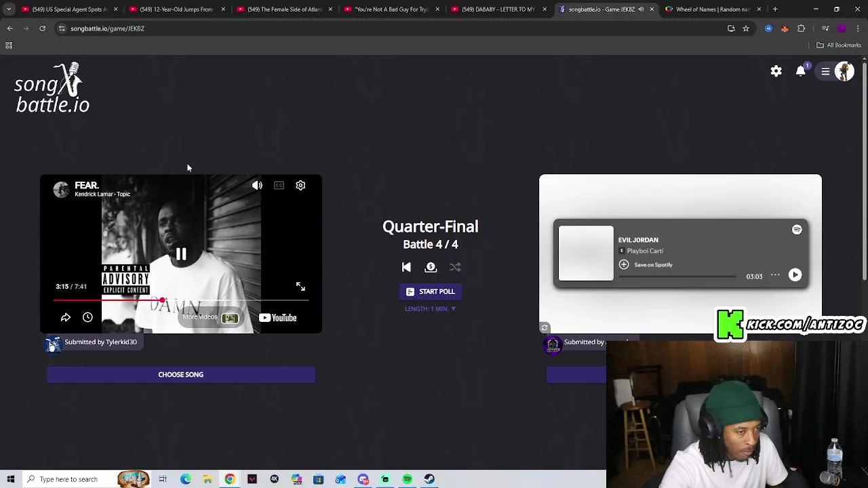Open notifications bell
This screenshot has height=488, width=868.
click(801, 71)
